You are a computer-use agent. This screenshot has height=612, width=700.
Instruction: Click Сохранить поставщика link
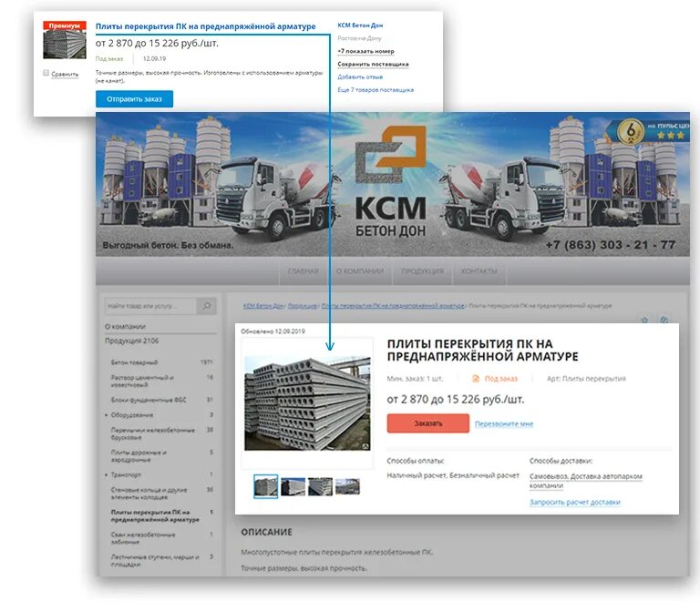(x=373, y=65)
